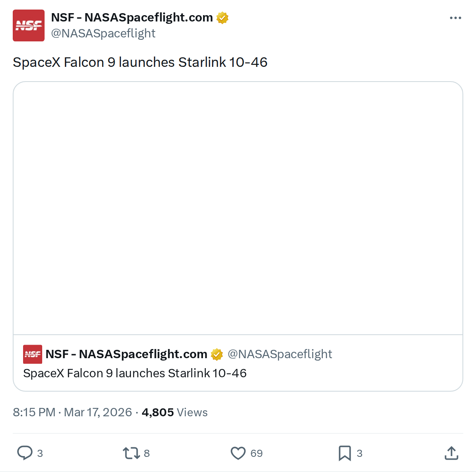
Task: Click the NSF - NASASpaceflight.com author name
Action: click(x=132, y=18)
